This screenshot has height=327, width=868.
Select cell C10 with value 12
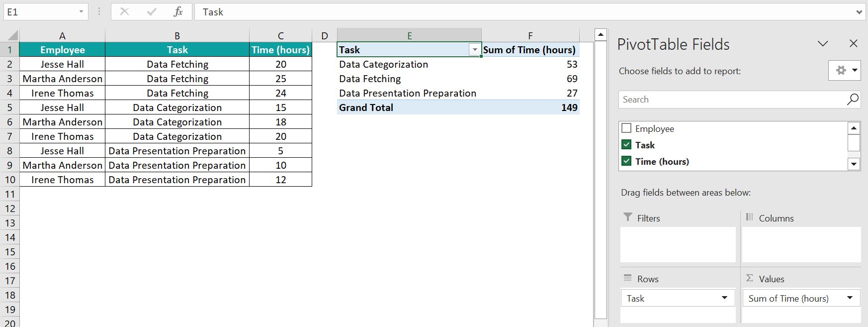click(281, 180)
